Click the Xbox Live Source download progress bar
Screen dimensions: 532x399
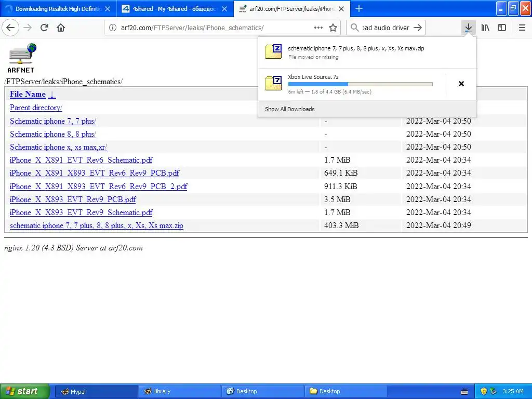coord(361,84)
